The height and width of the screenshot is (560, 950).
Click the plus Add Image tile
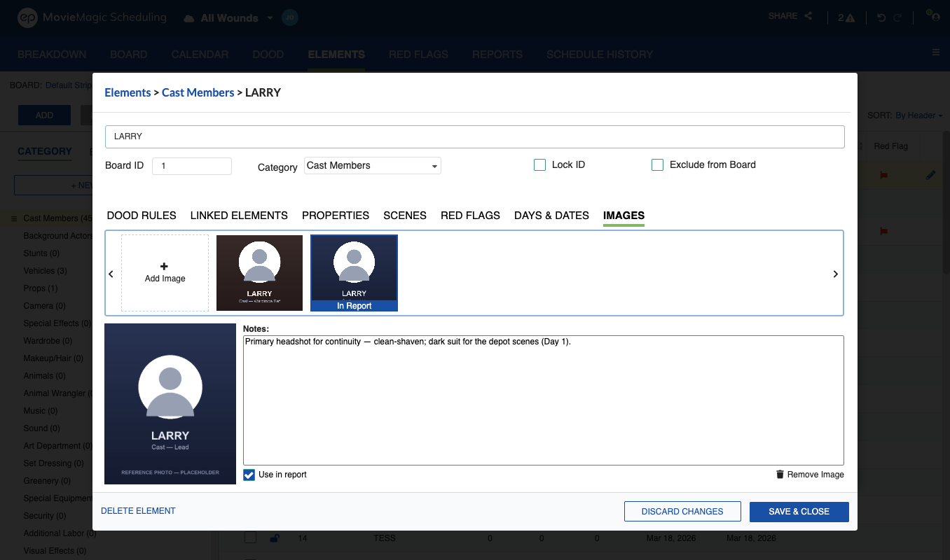[x=165, y=273]
